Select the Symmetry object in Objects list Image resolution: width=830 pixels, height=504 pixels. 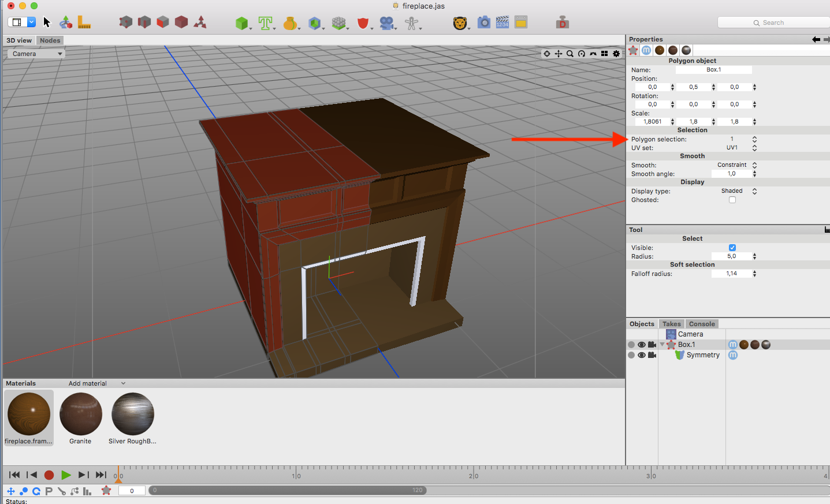[702, 355]
